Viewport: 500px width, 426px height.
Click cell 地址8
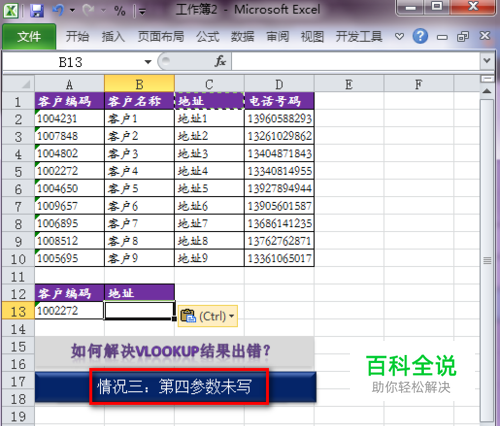click(x=209, y=241)
